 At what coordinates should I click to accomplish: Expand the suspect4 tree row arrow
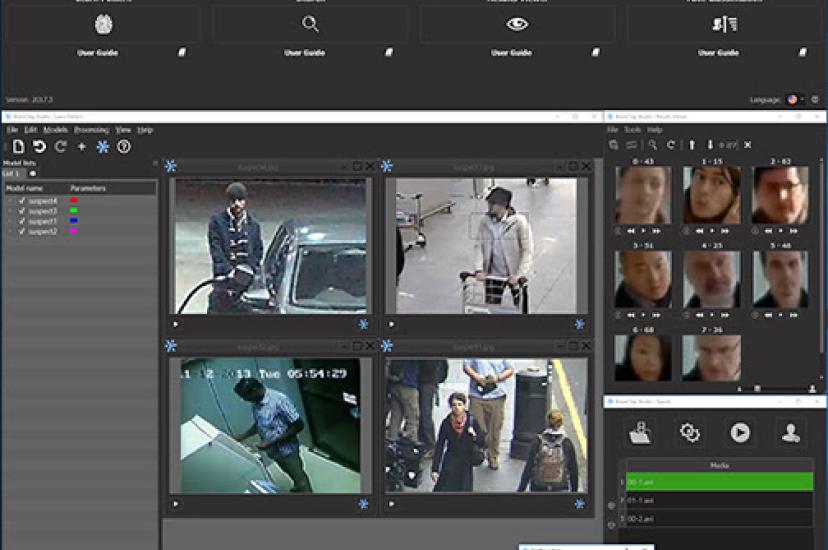10,201
